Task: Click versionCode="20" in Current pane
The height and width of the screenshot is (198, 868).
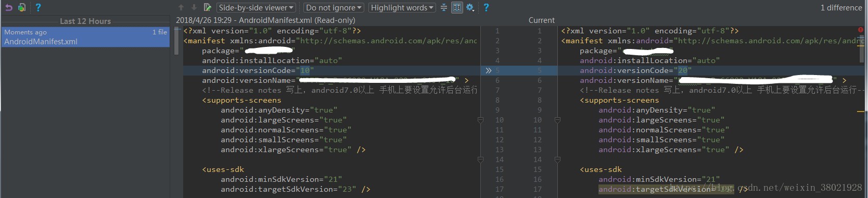Action: pos(635,70)
